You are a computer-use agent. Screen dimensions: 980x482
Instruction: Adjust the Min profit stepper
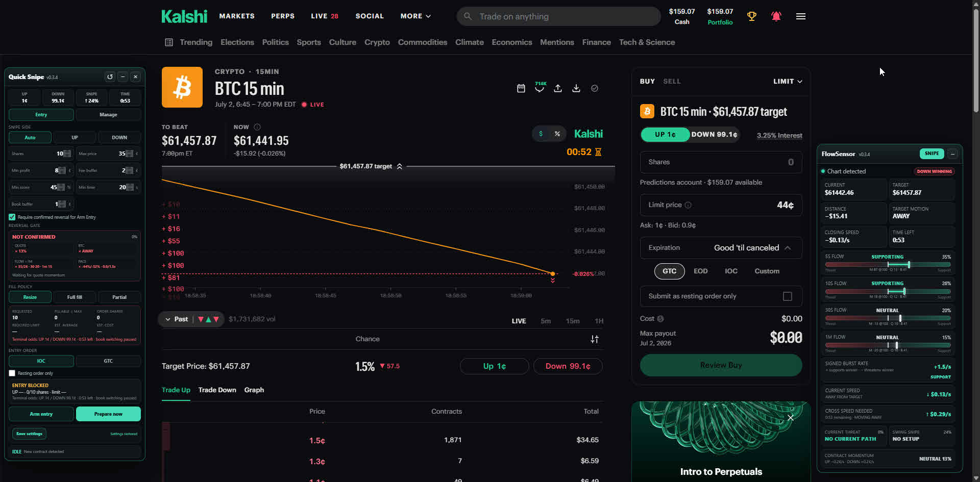[x=62, y=170]
